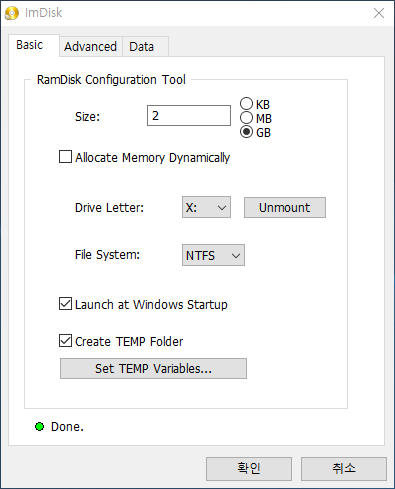Click the 'File System:' label
This screenshot has height=489, width=395.
[107, 255]
